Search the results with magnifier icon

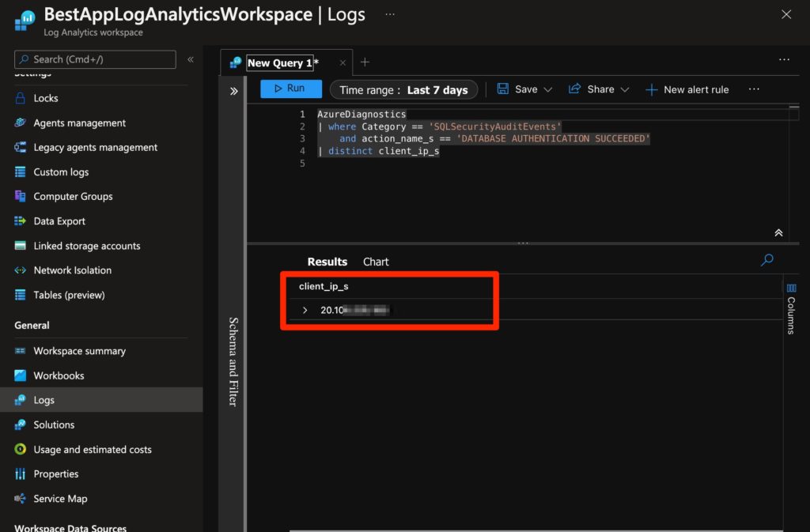pos(766,259)
